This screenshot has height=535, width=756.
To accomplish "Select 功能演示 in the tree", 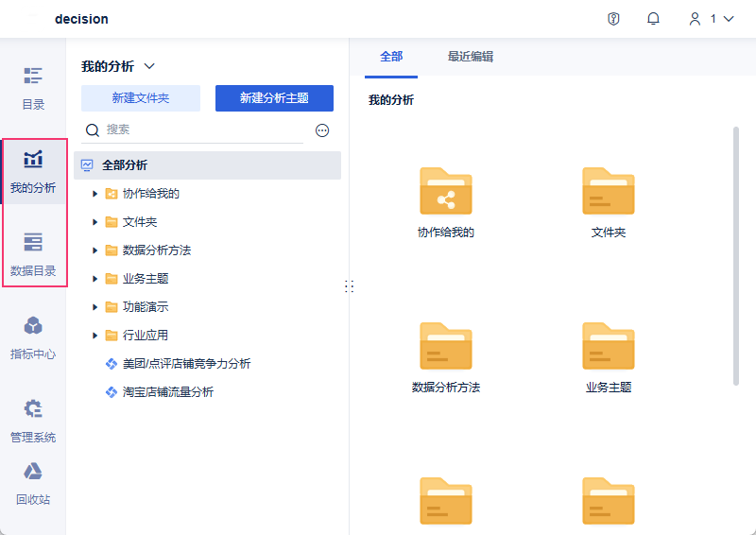I will (146, 307).
